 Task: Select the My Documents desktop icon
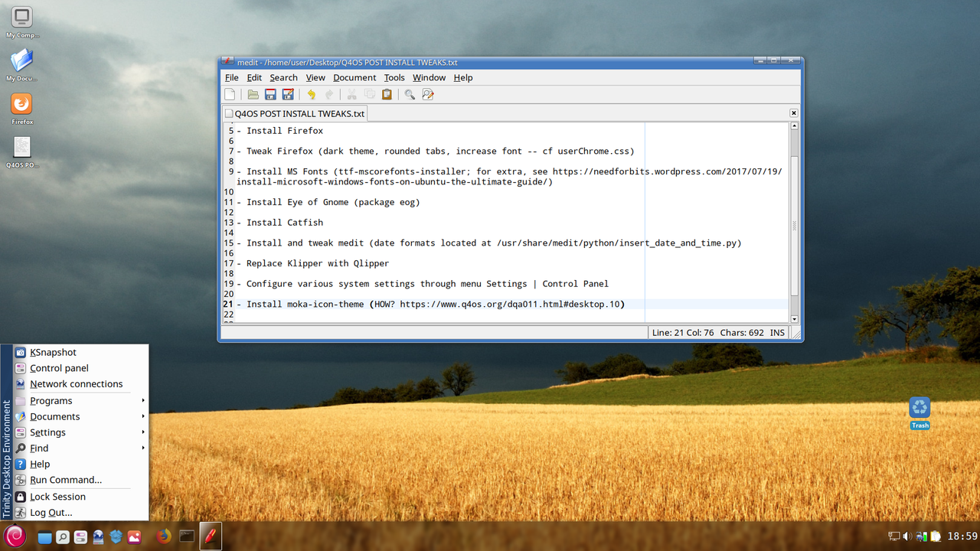coord(22,66)
